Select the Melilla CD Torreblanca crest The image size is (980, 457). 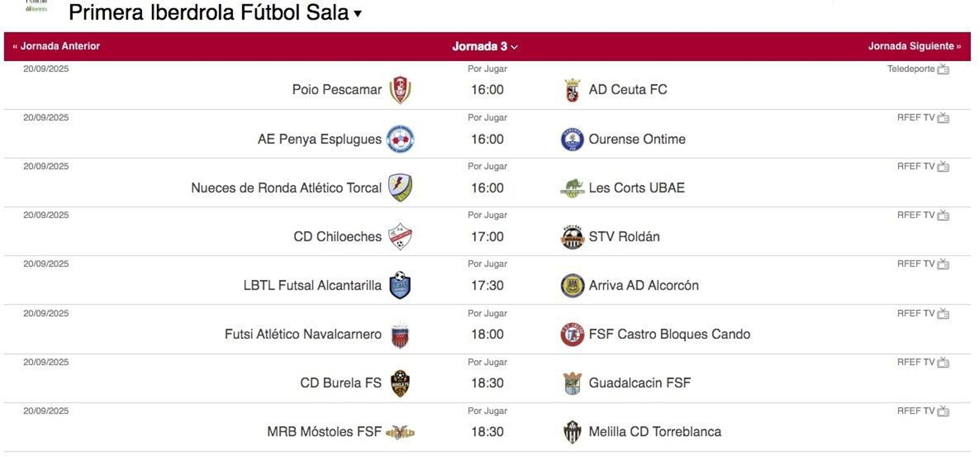pyautogui.click(x=573, y=431)
